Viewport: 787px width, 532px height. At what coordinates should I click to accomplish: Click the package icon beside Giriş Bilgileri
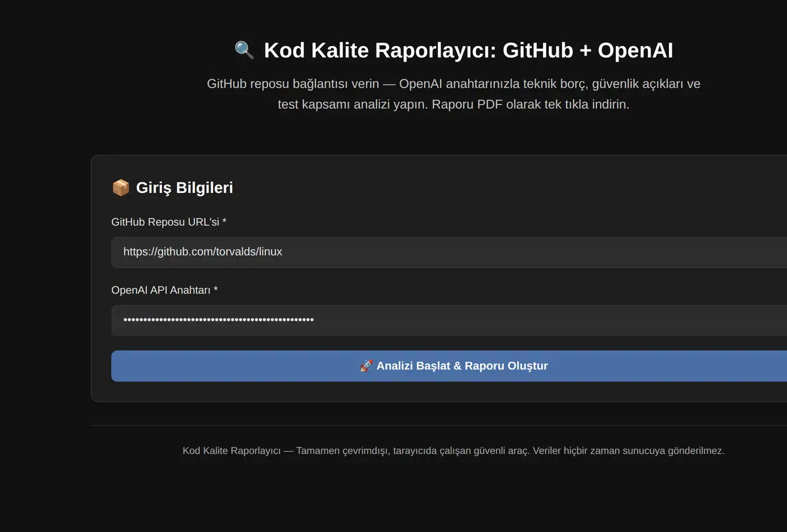coord(121,188)
